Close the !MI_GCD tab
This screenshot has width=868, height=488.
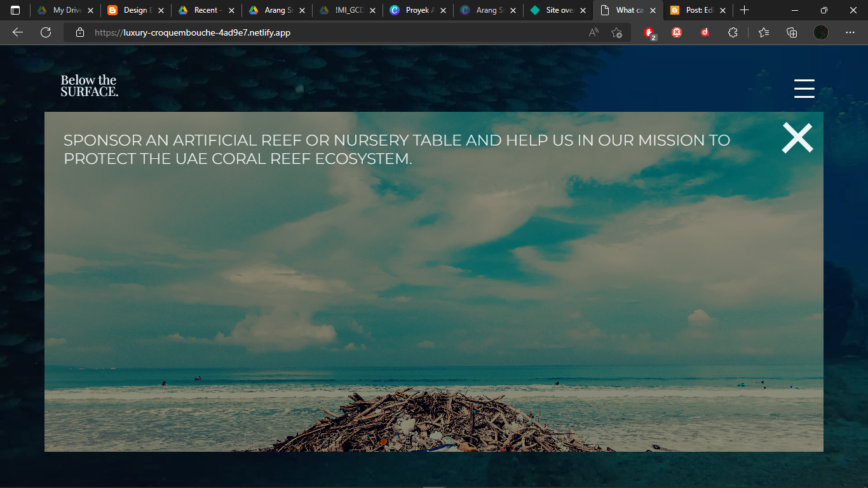[373, 10]
